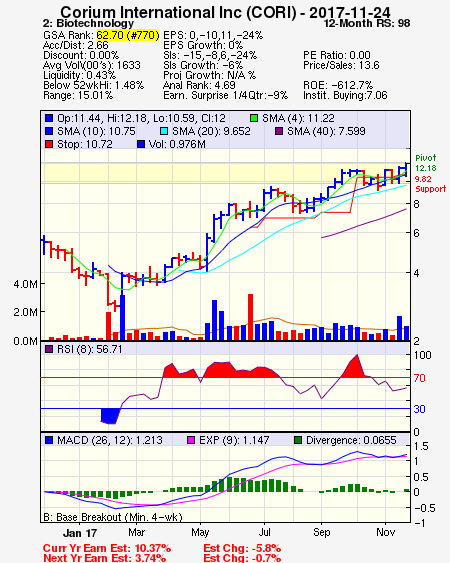450x563 pixels.
Task: Click 'Est Chg: -0.7%' text
Action: tap(242, 558)
